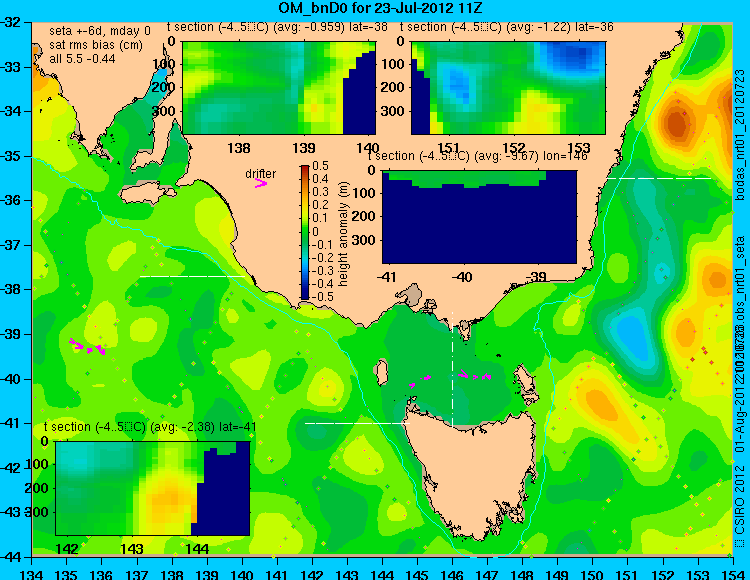Open the lat=-36 temperature section inset

click(x=508, y=88)
